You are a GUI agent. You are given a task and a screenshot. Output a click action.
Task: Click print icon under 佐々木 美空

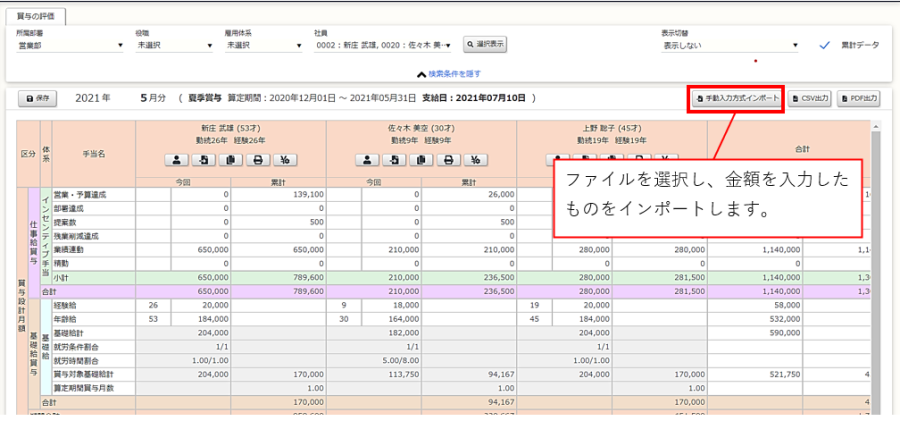click(x=450, y=160)
